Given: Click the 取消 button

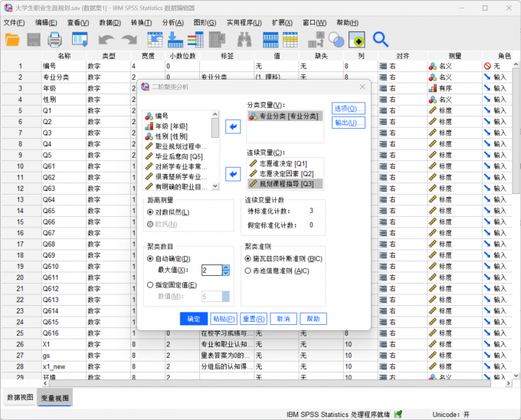Looking at the screenshot, I should tap(283, 319).
